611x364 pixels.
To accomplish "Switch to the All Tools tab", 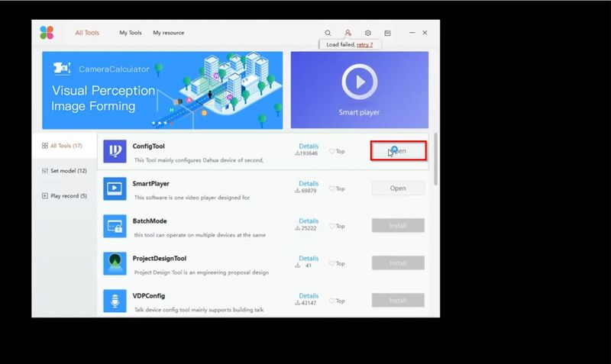I will coord(87,33).
